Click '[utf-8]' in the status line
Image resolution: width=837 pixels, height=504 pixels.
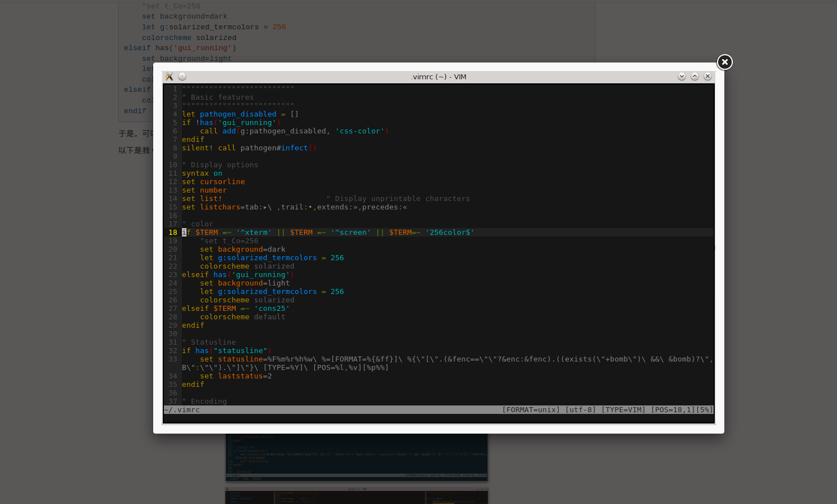[581, 410]
